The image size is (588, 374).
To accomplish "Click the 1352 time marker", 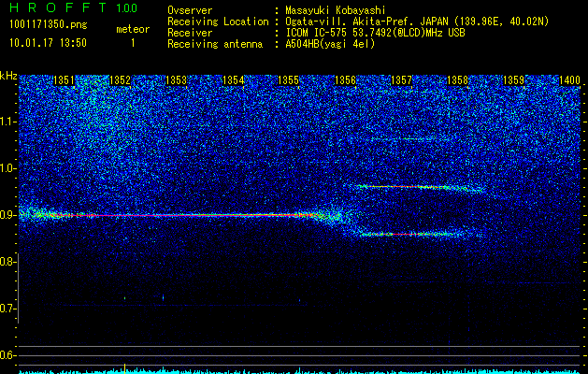I will tap(120, 80).
